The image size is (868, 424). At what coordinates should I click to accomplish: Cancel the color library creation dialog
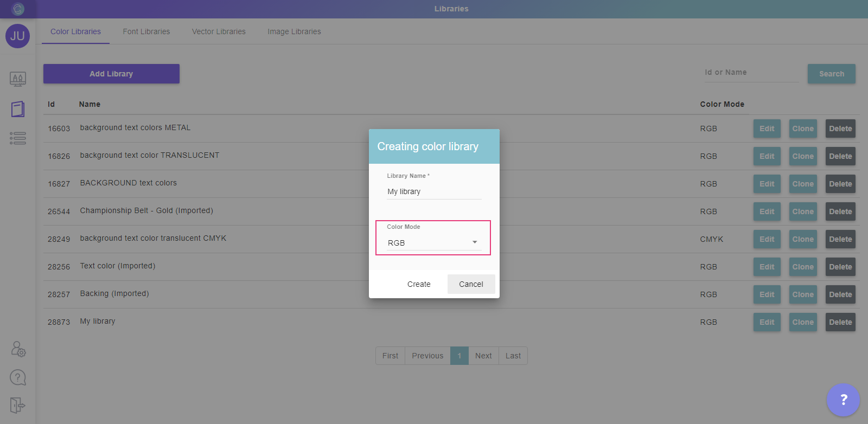[471, 284]
